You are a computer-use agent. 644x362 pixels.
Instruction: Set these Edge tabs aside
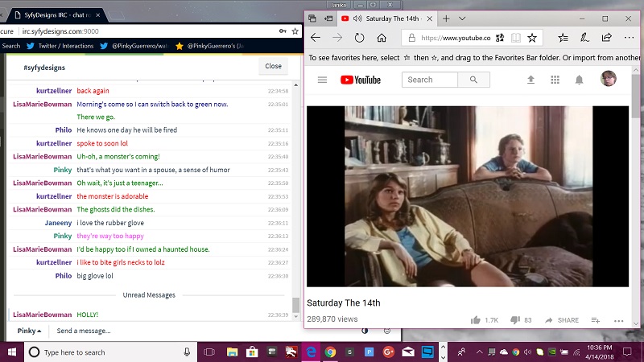pos(328,19)
